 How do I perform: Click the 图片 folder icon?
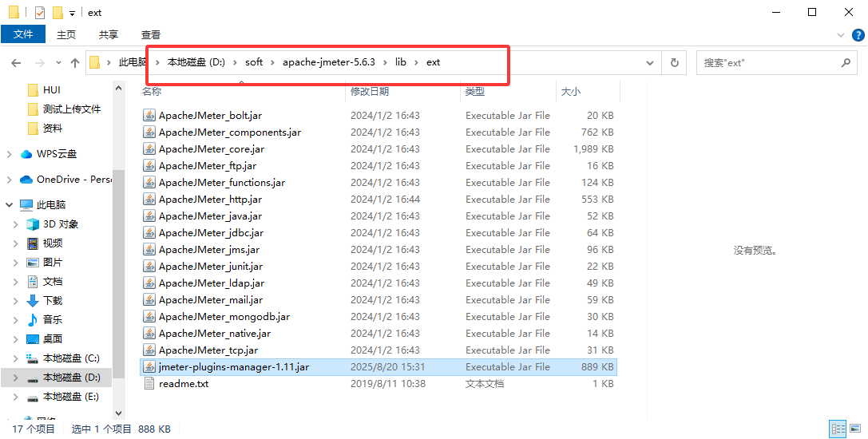tap(33, 263)
